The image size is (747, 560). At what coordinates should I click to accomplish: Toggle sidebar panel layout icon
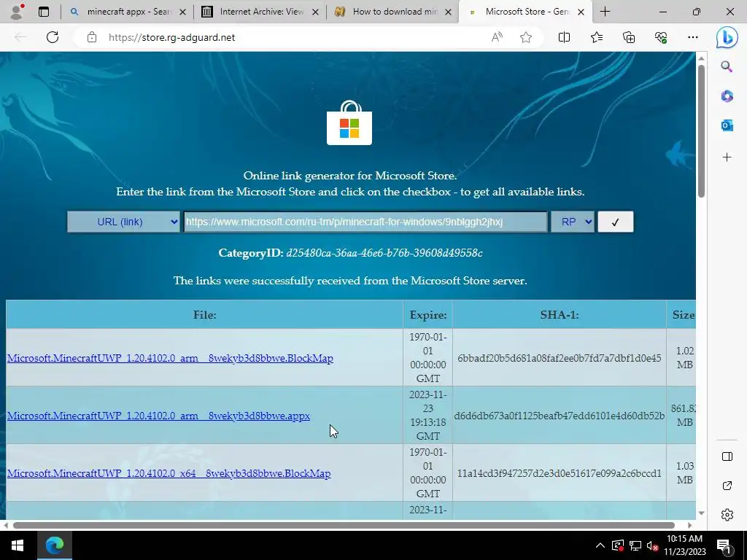[727, 456]
